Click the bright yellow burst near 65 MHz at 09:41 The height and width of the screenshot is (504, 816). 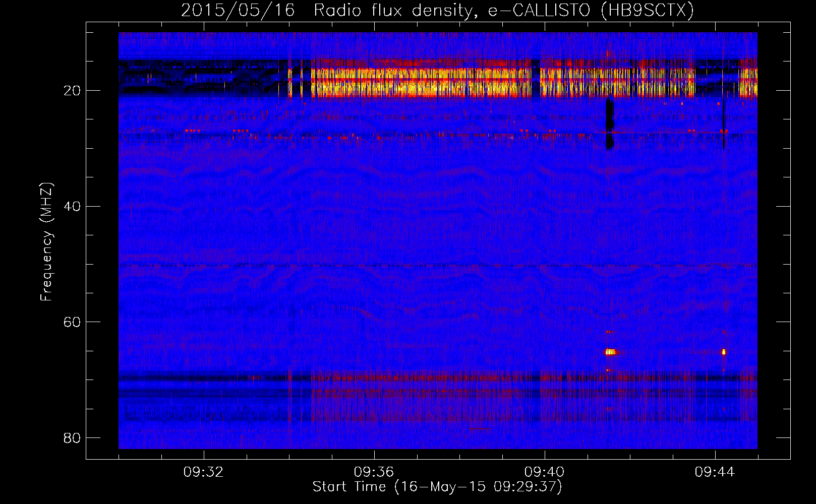click(611, 352)
